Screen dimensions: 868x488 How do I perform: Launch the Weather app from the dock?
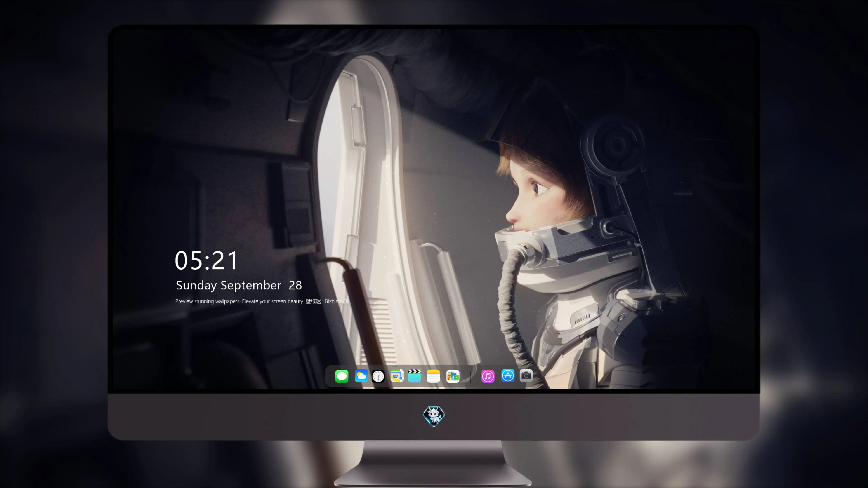coord(361,376)
